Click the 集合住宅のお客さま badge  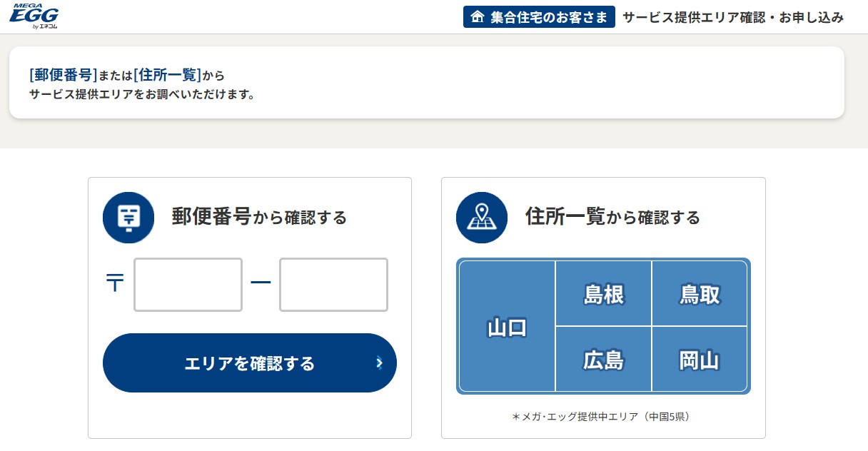tap(539, 17)
